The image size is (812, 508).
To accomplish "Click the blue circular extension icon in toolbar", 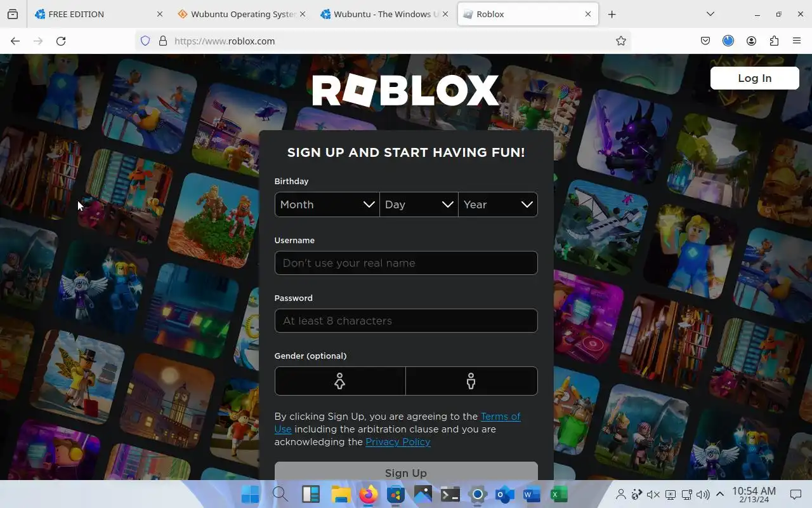I will click(x=728, y=41).
